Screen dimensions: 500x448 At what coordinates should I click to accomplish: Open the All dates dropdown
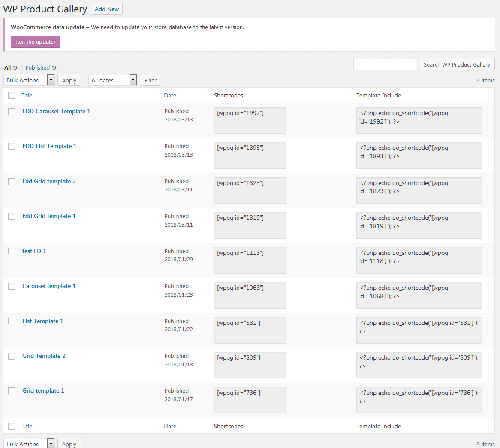[112, 80]
